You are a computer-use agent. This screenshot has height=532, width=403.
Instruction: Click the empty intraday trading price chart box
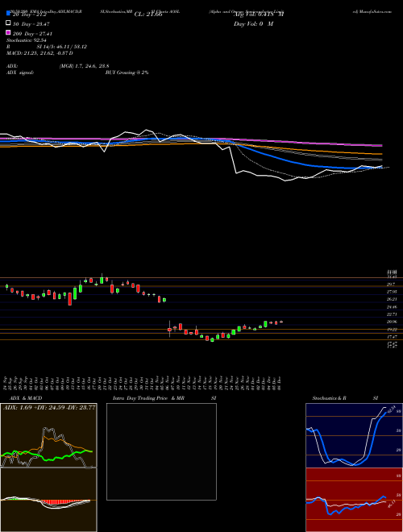coord(161,451)
